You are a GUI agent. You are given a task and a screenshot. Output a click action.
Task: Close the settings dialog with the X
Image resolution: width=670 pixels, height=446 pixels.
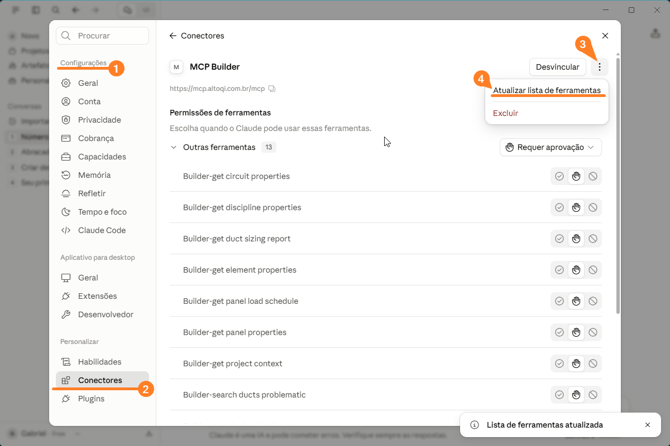(605, 35)
